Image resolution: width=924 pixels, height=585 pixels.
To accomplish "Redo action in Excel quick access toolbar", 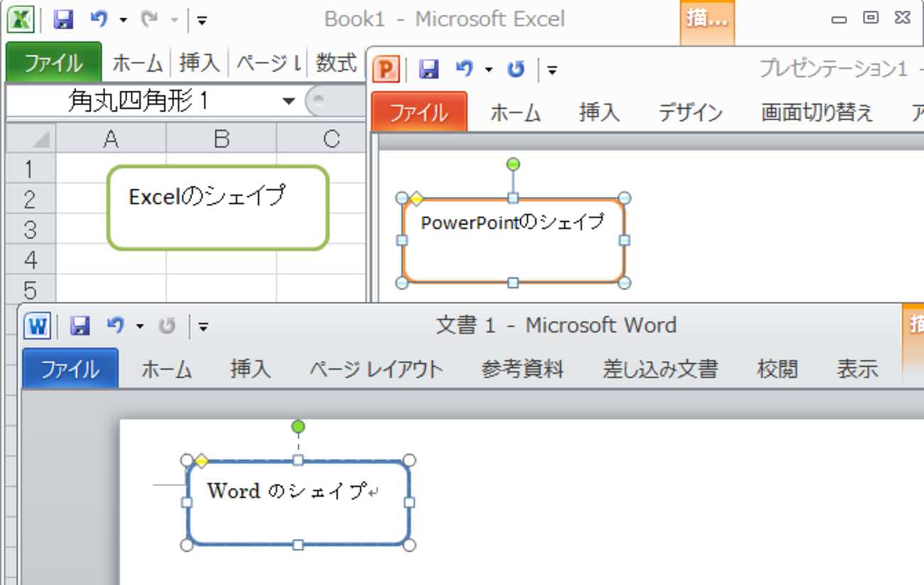I will pyautogui.click(x=149, y=20).
